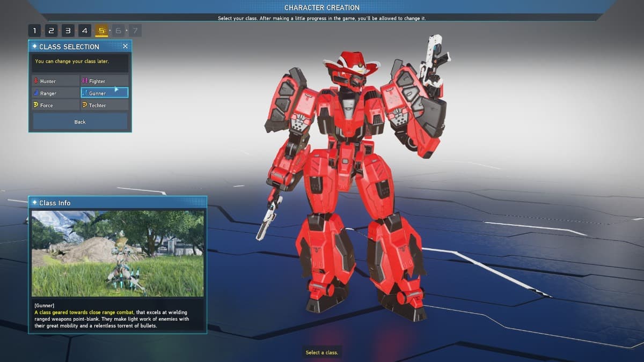The height and width of the screenshot is (362, 644).
Task: Open step 2 of character creation
Action: point(51,31)
